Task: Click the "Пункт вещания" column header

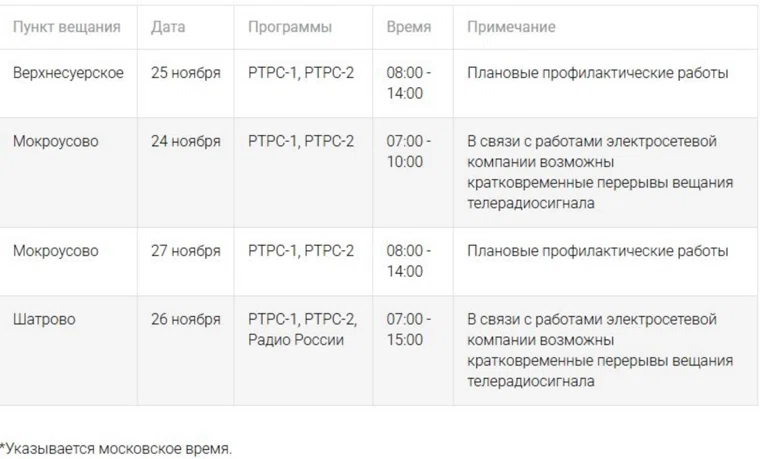Action: pyautogui.click(x=67, y=27)
